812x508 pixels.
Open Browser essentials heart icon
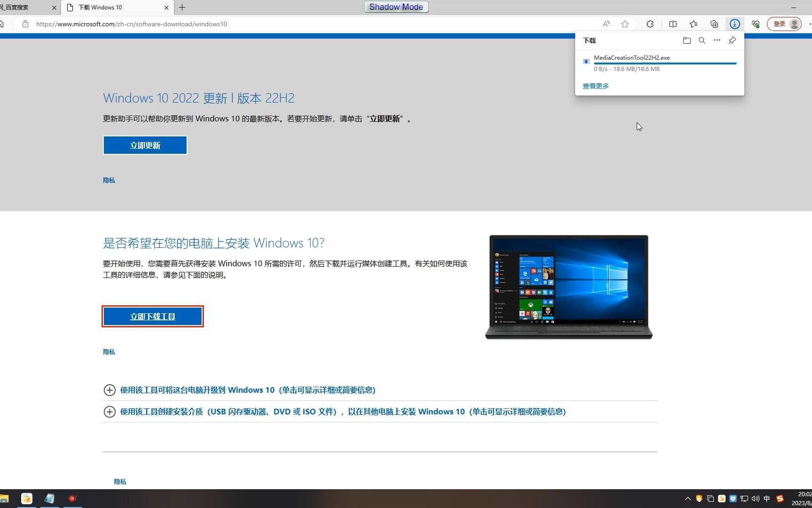point(756,24)
